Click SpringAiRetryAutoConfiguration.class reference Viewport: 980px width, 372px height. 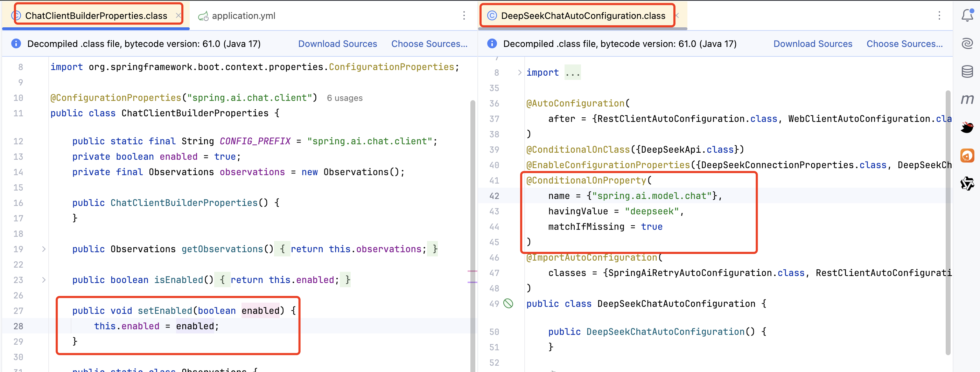[x=706, y=273]
